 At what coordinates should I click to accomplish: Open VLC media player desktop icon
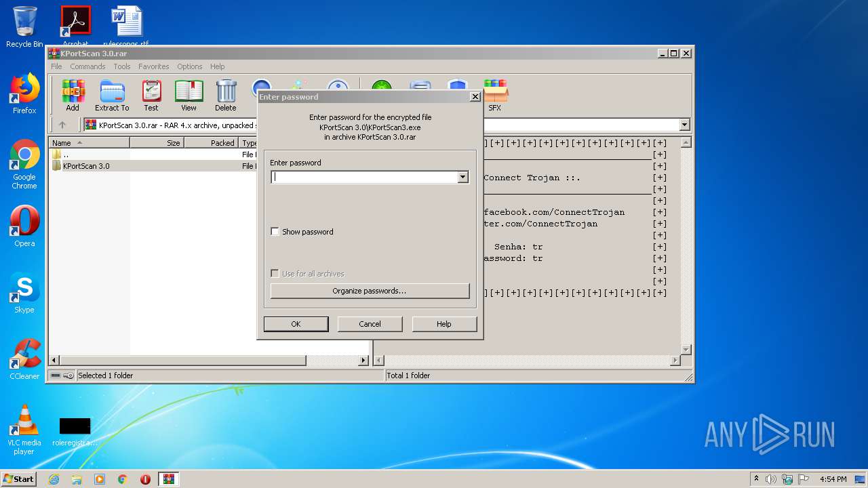pos(24,430)
